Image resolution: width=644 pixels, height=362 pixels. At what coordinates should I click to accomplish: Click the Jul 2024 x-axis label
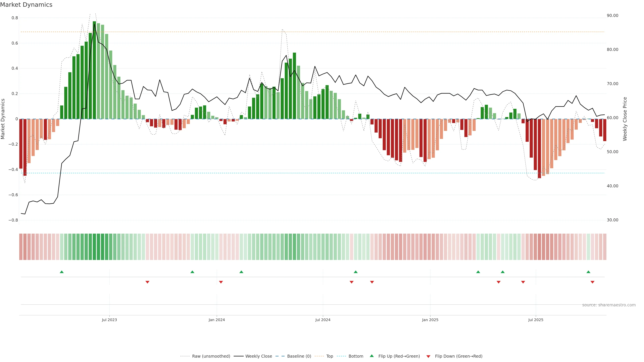tap(323, 320)
